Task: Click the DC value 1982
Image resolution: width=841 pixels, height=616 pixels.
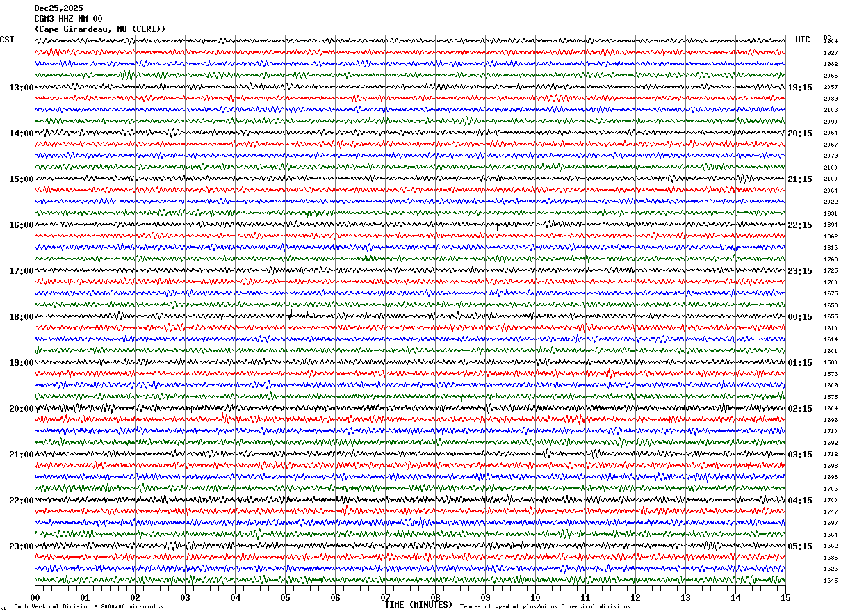Action: pos(831,64)
